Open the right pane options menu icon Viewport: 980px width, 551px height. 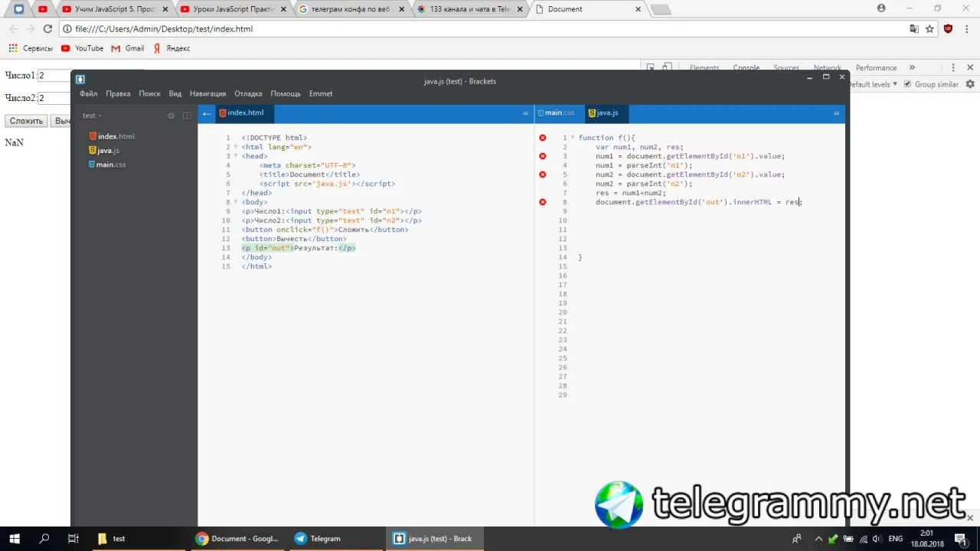pyautogui.click(x=836, y=113)
